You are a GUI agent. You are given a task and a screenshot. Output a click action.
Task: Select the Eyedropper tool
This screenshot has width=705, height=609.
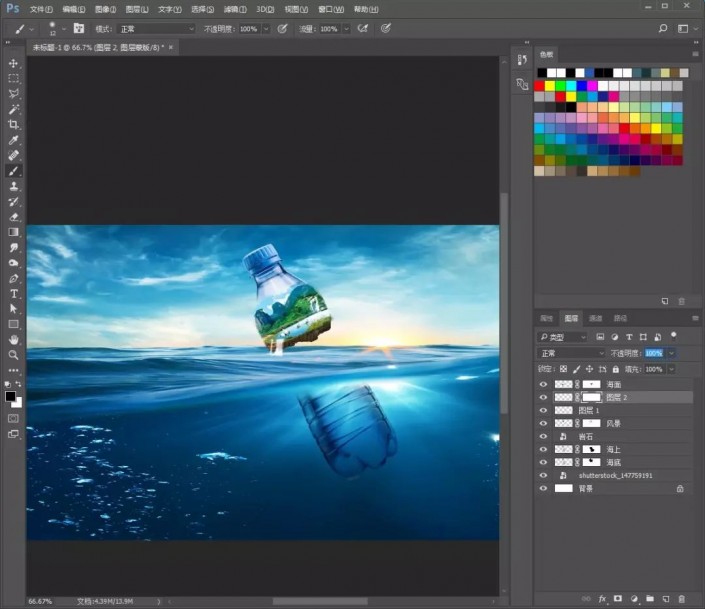point(13,140)
